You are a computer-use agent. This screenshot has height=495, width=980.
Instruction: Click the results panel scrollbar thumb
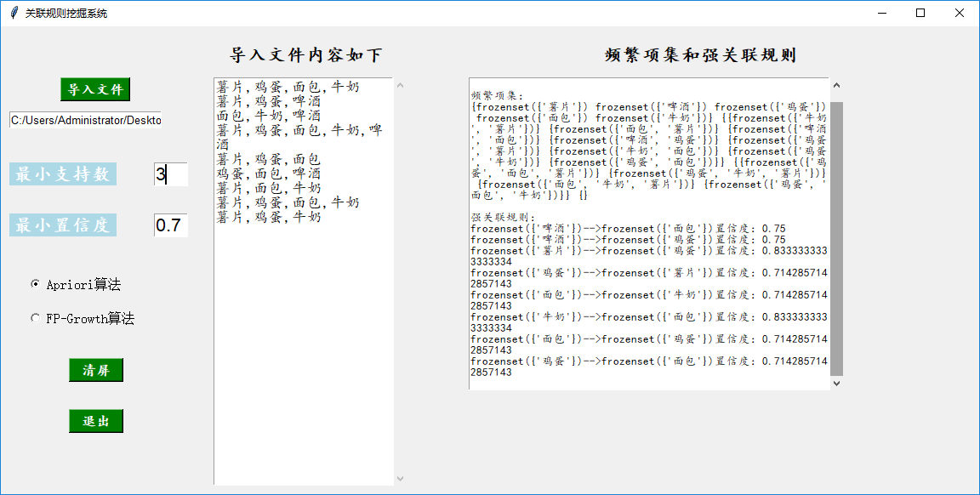pyautogui.click(x=837, y=239)
